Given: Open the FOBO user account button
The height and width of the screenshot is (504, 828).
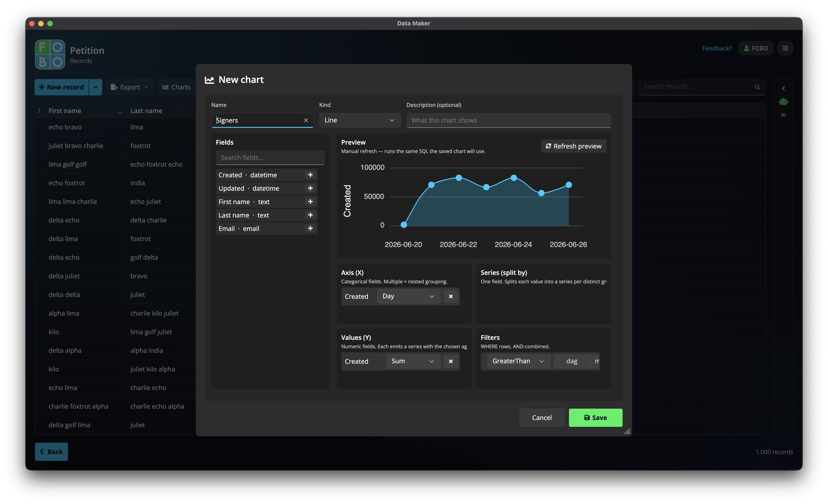Looking at the screenshot, I should point(756,48).
